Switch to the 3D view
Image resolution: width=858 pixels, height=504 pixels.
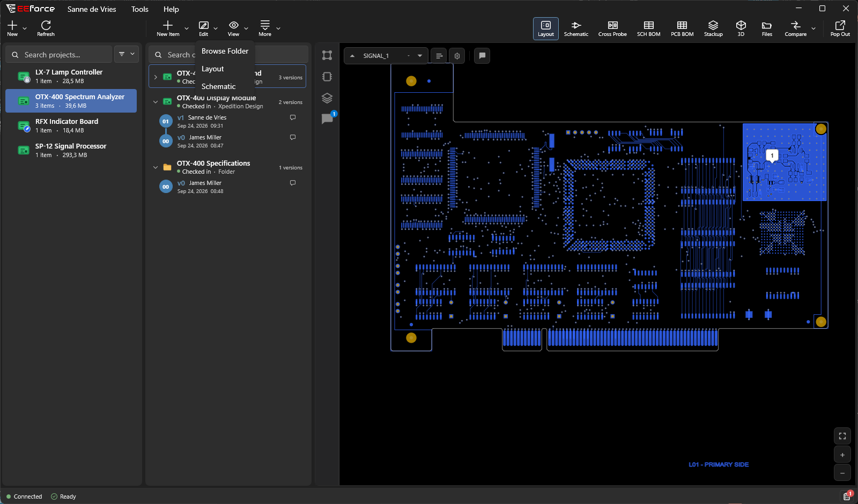point(741,28)
